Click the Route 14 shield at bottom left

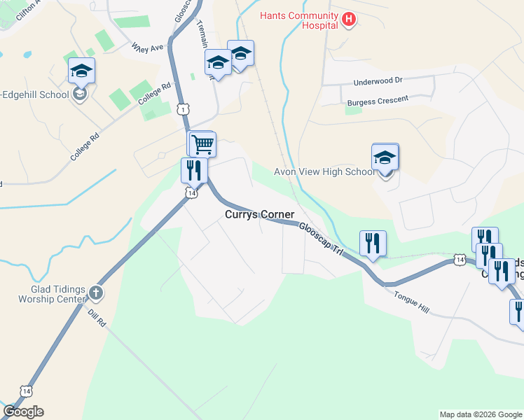coord(27,391)
